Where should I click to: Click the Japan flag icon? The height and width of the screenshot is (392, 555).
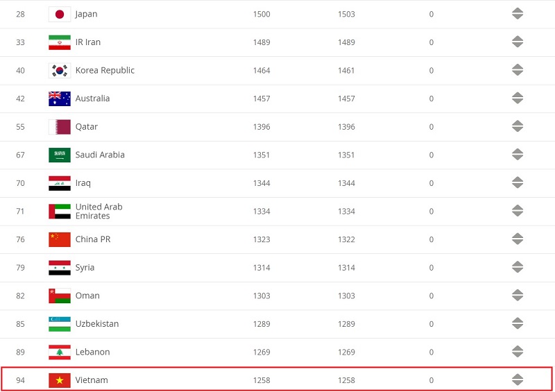click(60, 14)
